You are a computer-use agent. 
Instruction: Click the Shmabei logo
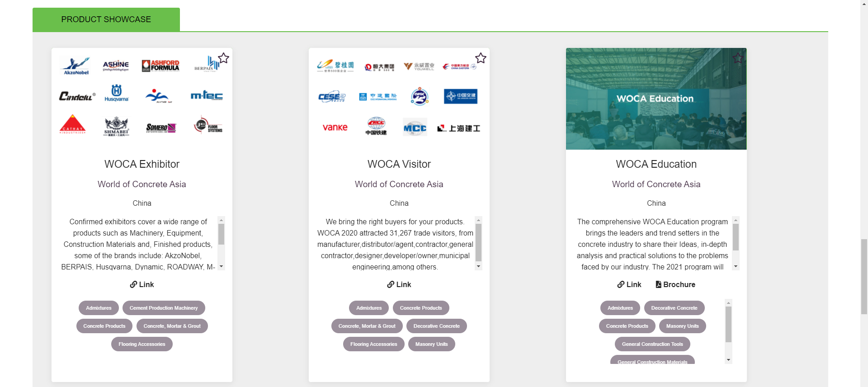coord(117,127)
